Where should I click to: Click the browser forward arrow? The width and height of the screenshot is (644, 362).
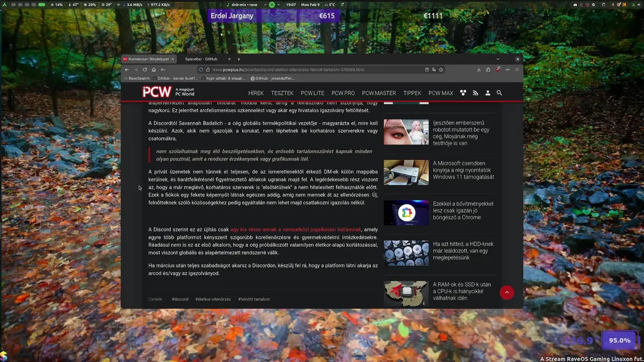coord(136,69)
